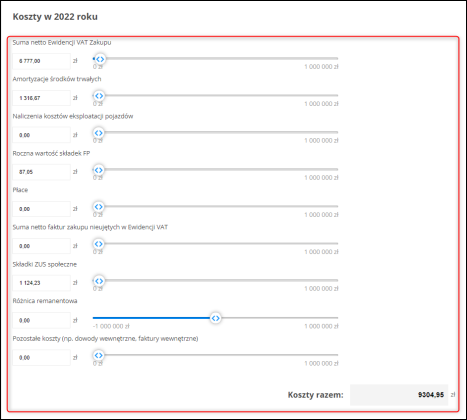Select the Naliczenia kosztów eksploatacji pojazdów input
This screenshot has width=467, height=420.
click(42, 135)
